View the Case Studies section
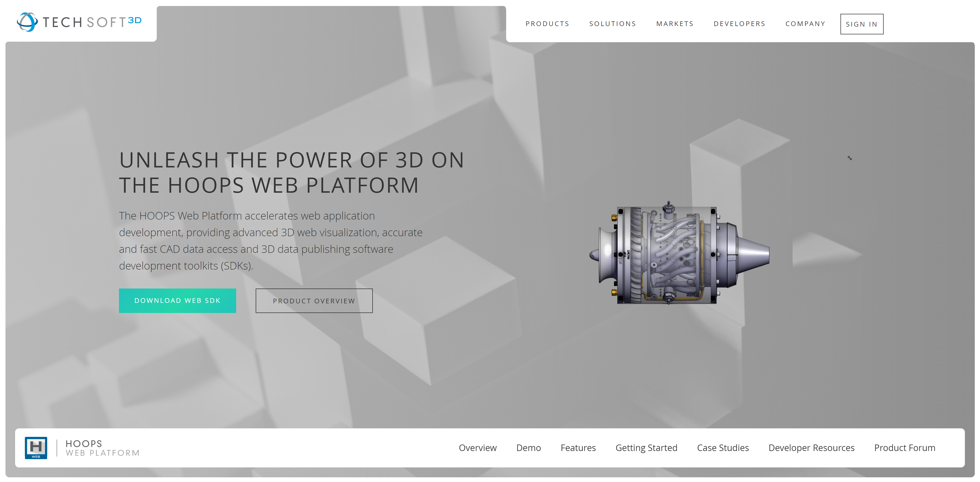This screenshot has width=980, height=482. point(723,448)
